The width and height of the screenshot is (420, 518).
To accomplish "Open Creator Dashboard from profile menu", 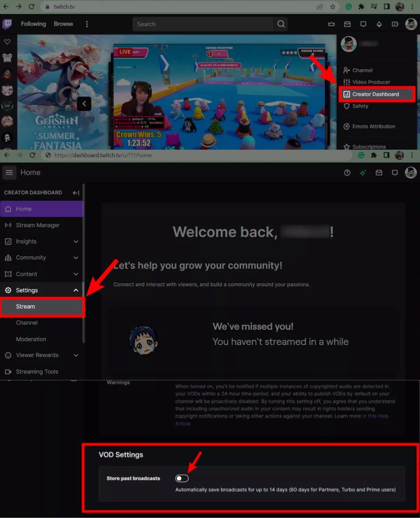I will [375, 94].
